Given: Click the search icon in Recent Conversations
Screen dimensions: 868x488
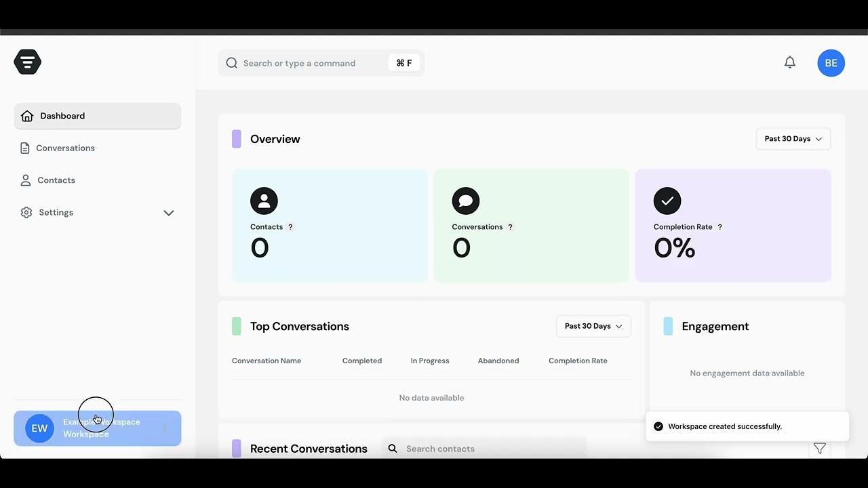Looking at the screenshot, I should click(393, 449).
